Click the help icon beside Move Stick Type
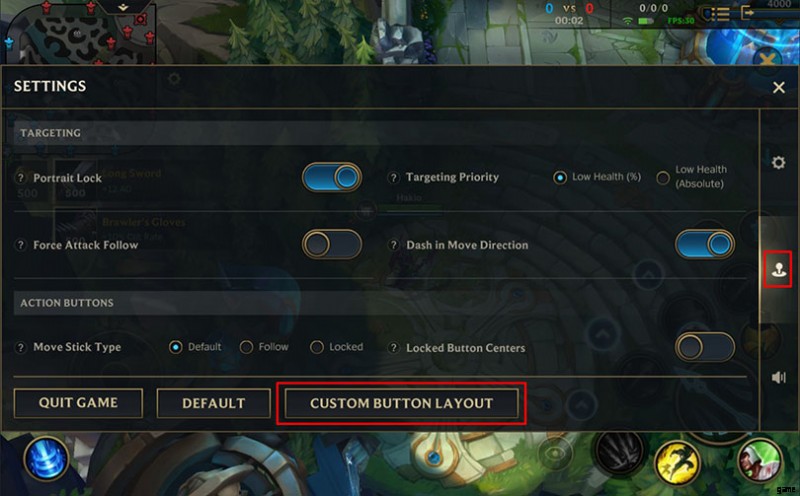 (20, 348)
